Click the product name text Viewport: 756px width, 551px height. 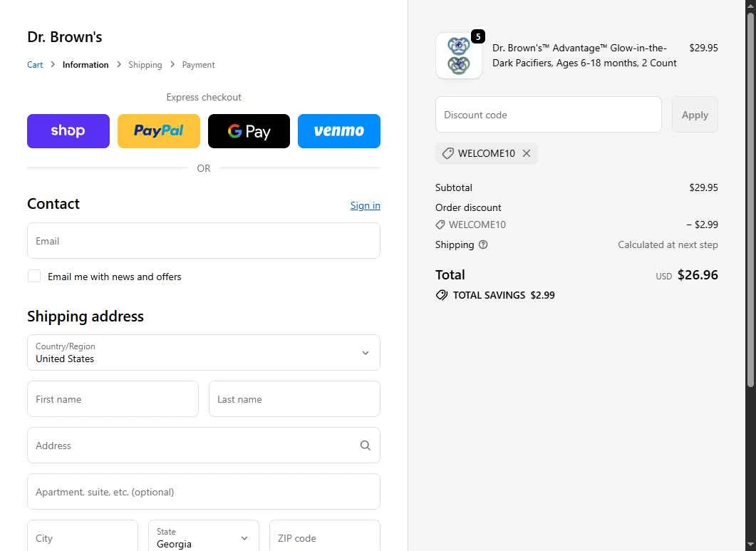[x=584, y=56]
